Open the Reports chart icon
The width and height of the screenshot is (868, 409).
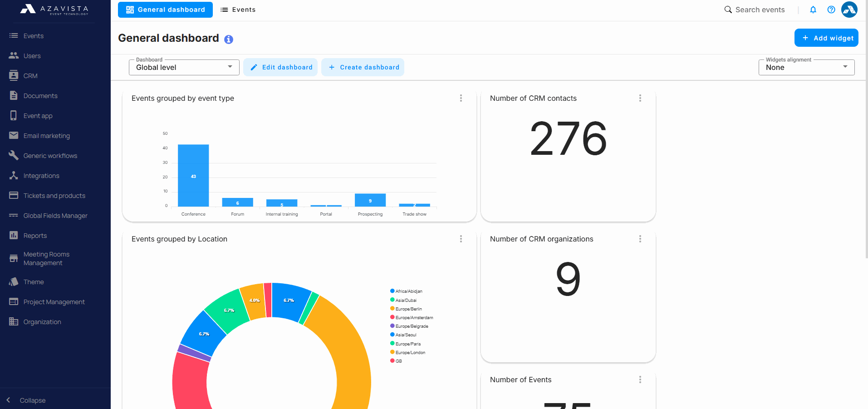pos(14,235)
